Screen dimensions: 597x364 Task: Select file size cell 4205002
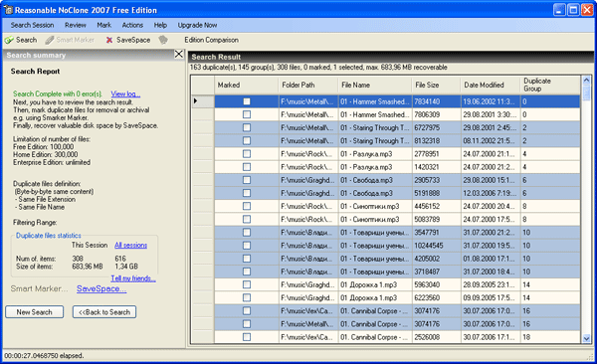click(437, 259)
